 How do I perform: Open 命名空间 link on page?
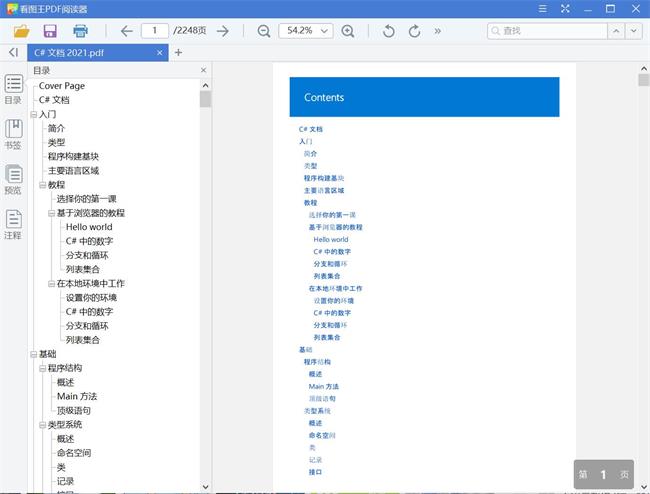click(x=322, y=436)
